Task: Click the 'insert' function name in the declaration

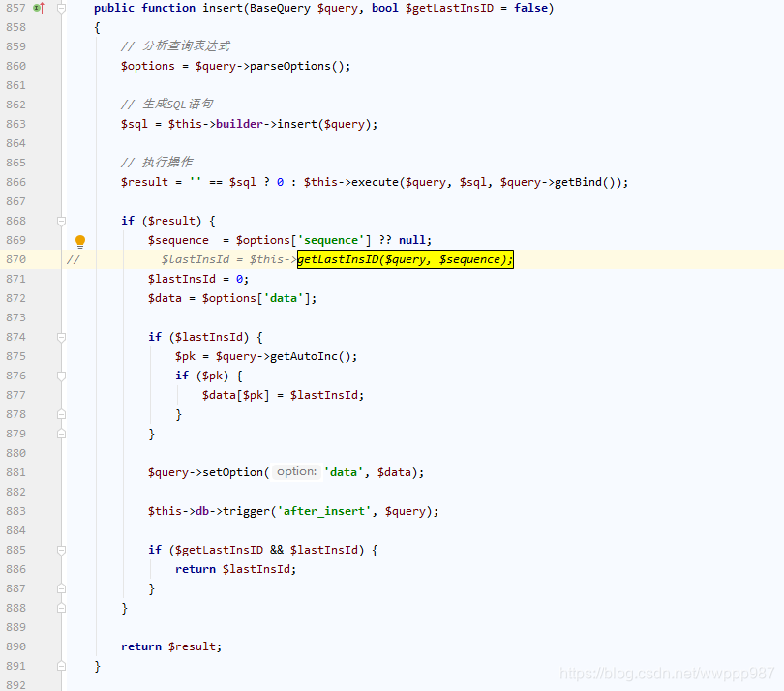Action: 223,8
